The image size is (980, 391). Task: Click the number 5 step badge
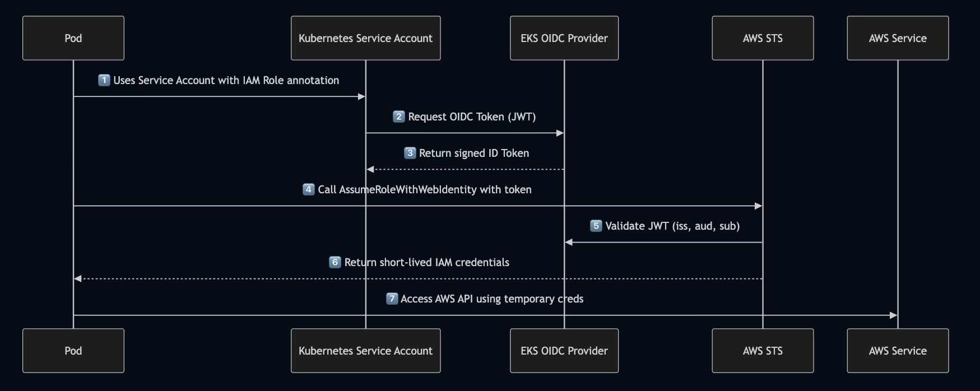596,226
